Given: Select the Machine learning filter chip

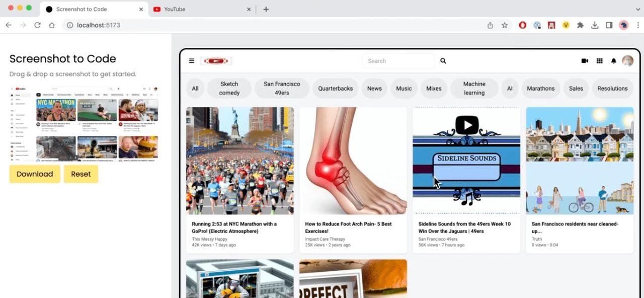Looking at the screenshot, I should click(x=473, y=88).
